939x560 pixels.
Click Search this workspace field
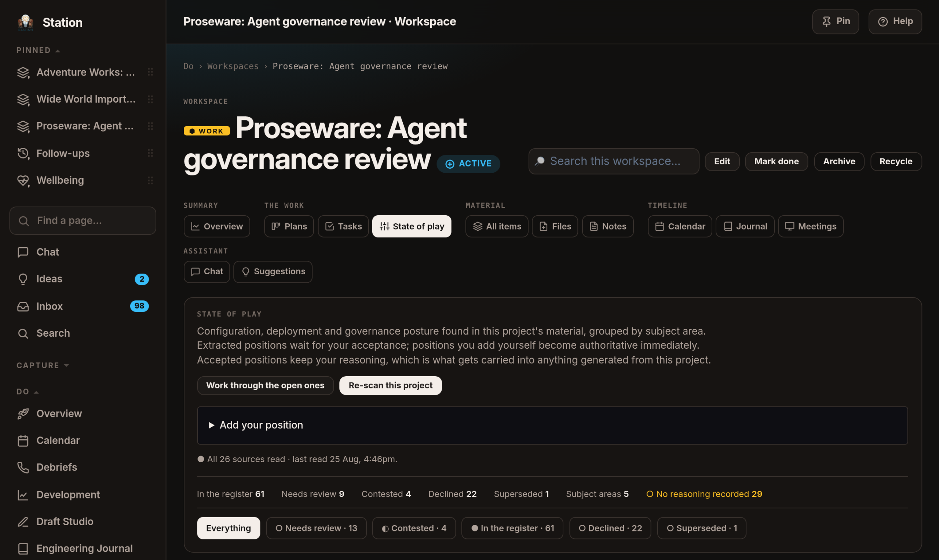point(613,161)
